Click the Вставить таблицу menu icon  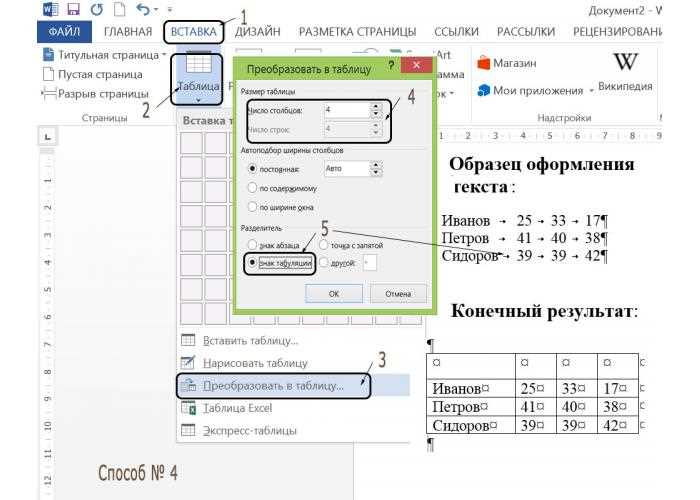pos(188,340)
